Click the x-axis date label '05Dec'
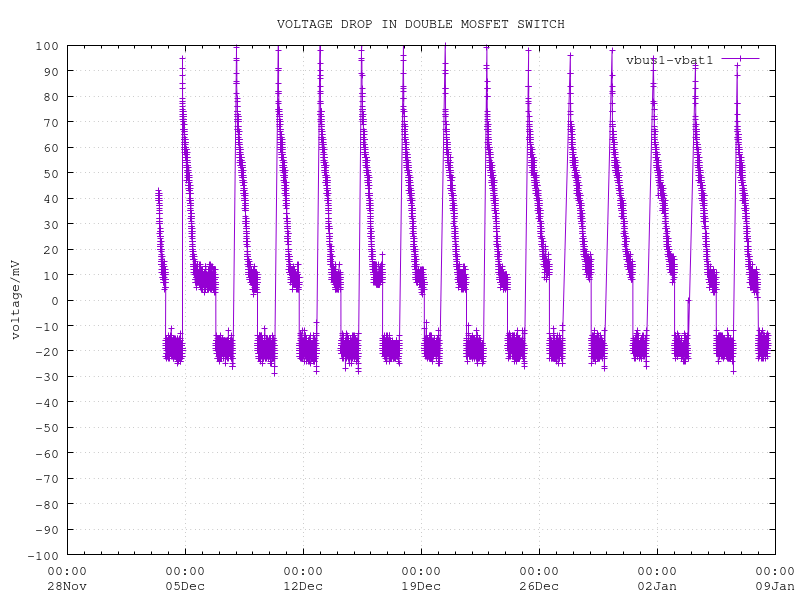The height and width of the screenshot is (600, 800). (x=185, y=586)
